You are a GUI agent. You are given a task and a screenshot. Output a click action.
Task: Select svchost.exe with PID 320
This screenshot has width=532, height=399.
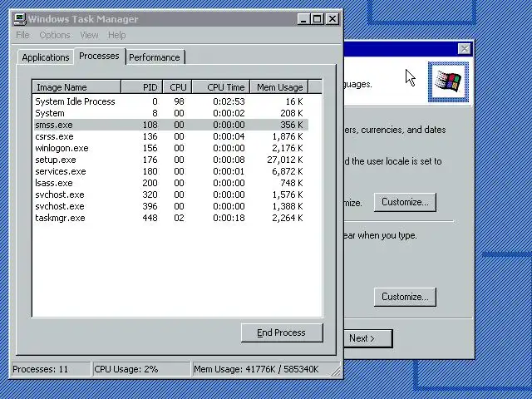click(170, 195)
